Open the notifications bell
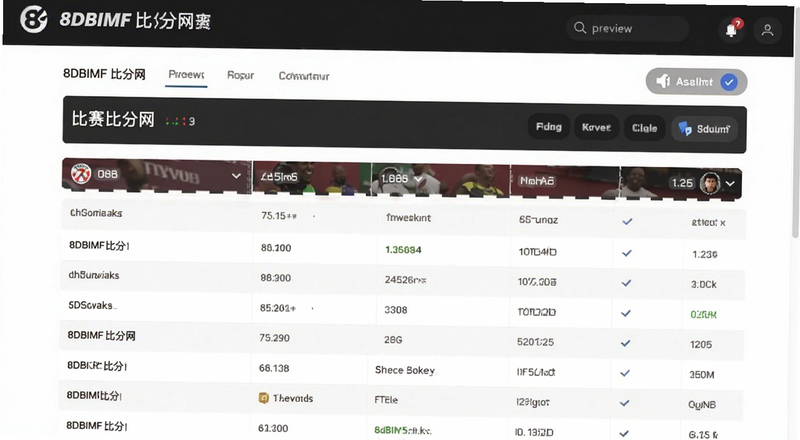Image resolution: width=800 pixels, height=440 pixels. [x=732, y=30]
